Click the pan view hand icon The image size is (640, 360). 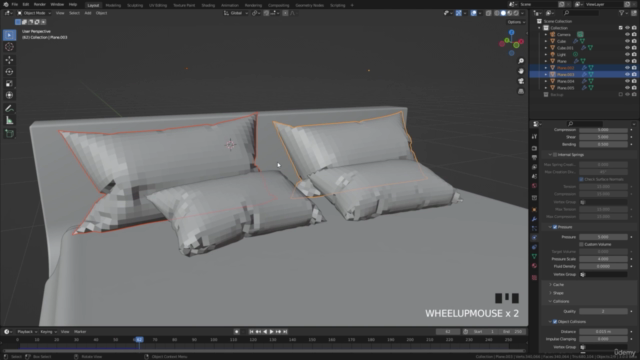pos(521,71)
